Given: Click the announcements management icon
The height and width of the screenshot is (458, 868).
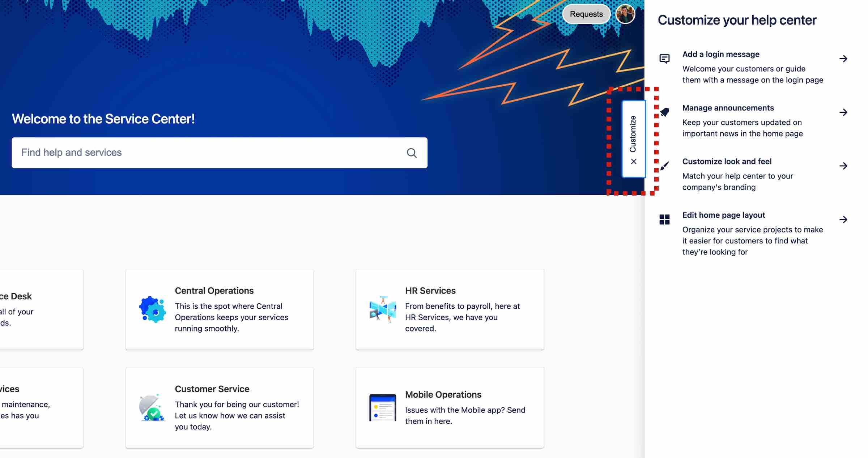Looking at the screenshot, I should 665,112.
